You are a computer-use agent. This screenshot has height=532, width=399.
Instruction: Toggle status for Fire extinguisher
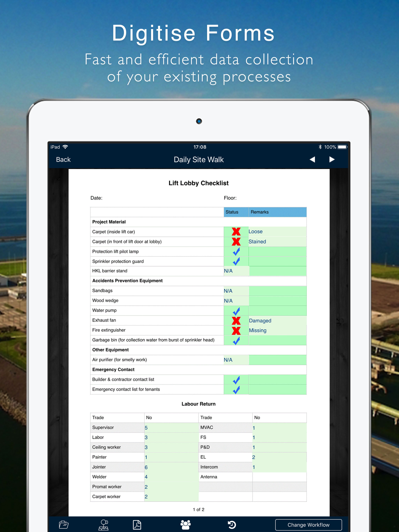tap(236, 330)
